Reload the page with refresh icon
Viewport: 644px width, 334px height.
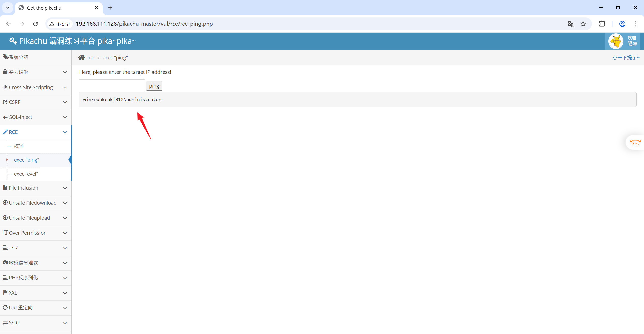click(35, 24)
